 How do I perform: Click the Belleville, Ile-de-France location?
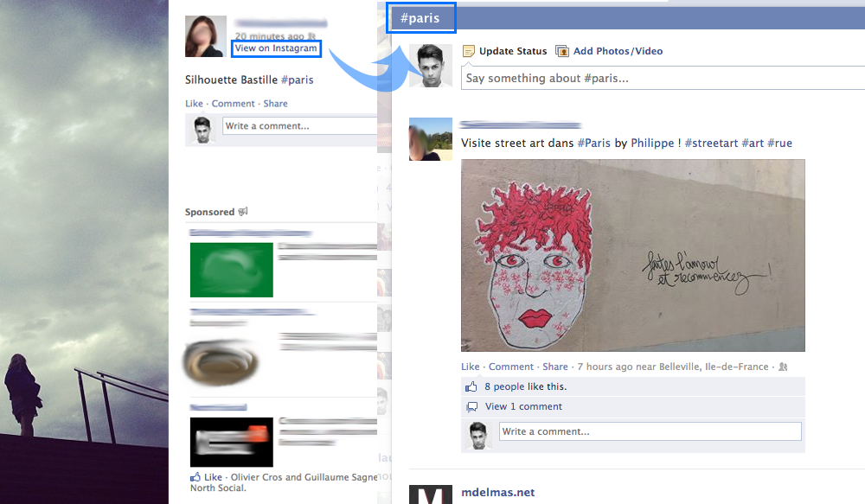(x=714, y=367)
